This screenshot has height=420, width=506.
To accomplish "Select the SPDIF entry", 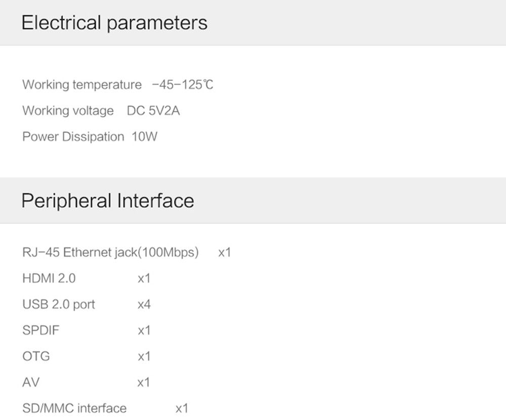I will click(41, 331).
